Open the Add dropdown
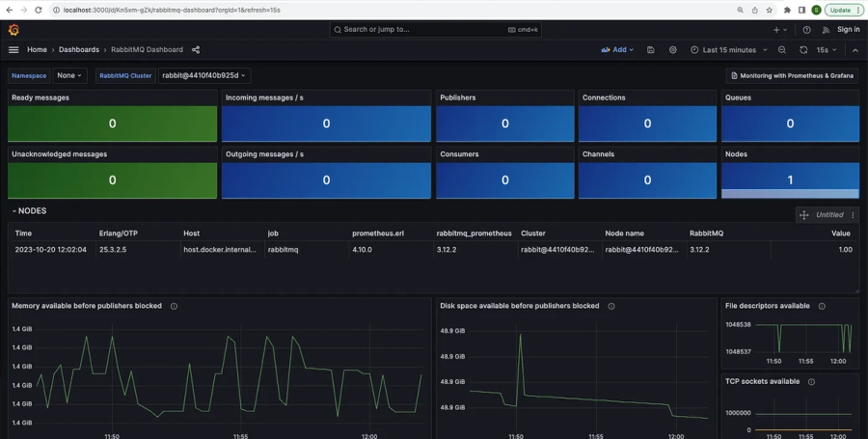The width and height of the screenshot is (868, 439). coord(617,50)
